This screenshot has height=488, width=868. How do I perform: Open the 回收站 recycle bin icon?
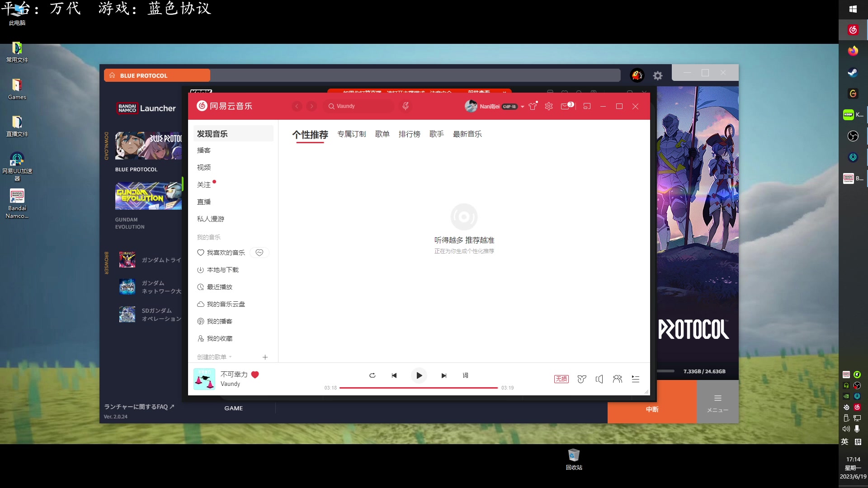tap(574, 459)
